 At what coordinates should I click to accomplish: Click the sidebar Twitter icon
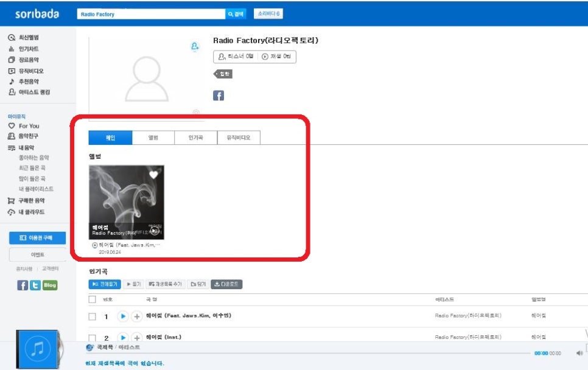click(x=35, y=285)
